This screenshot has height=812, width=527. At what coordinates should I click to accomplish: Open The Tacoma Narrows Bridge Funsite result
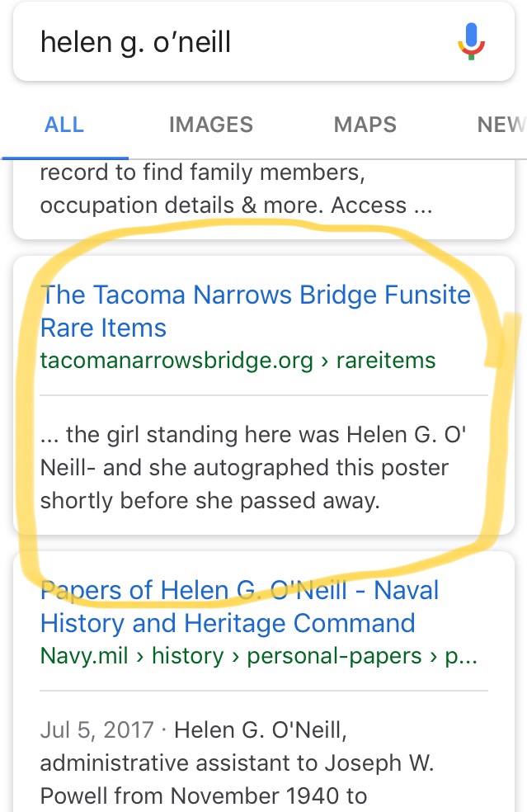255,310
